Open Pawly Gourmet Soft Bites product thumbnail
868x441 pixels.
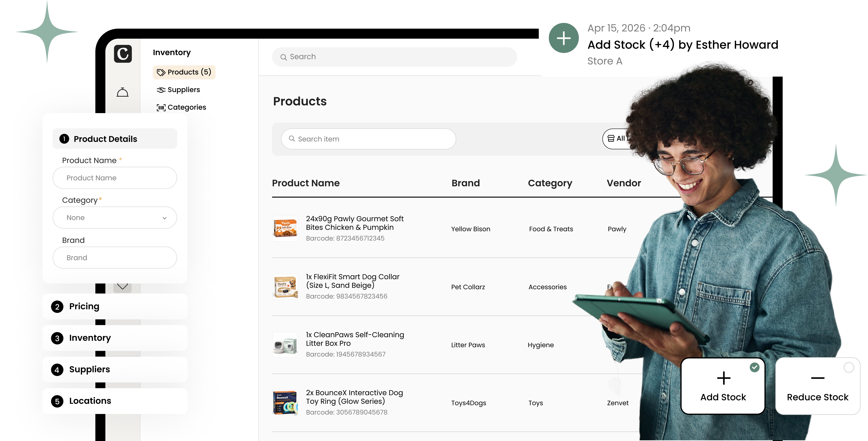coord(285,228)
